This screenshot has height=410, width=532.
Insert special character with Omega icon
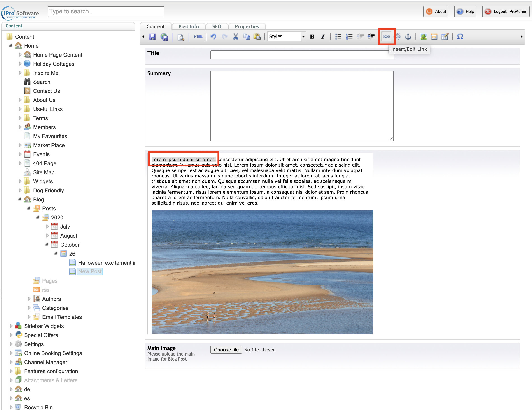tap(460, 37)
